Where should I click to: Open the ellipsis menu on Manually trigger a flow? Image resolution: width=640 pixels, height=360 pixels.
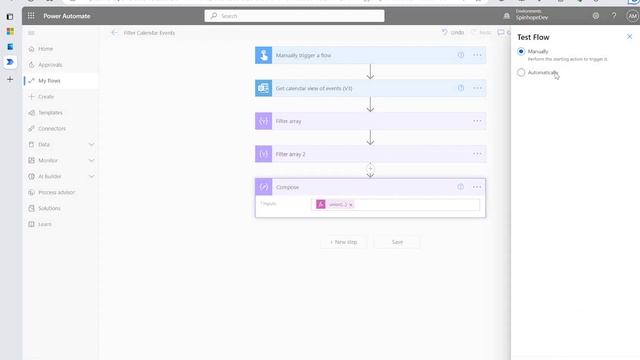[x=477, y=55]
